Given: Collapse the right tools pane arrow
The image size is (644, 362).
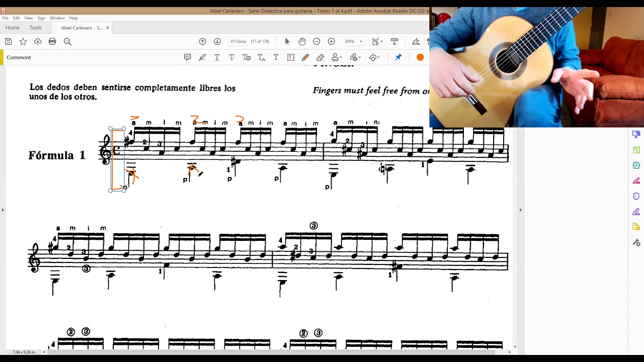Looking at the screenshot, I should tap(521, 210).
